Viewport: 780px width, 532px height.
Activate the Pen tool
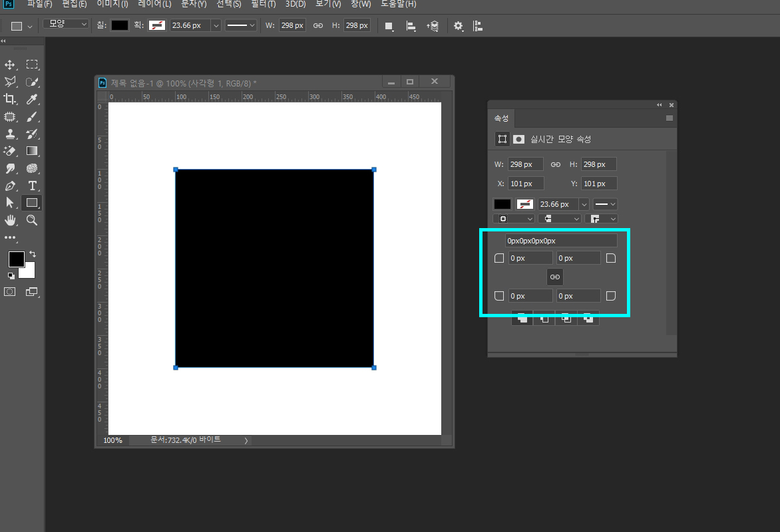pos(9,186)
